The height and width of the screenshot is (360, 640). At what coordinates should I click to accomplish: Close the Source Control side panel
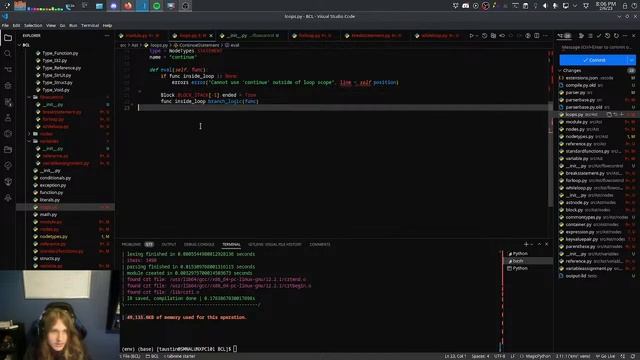634,36
